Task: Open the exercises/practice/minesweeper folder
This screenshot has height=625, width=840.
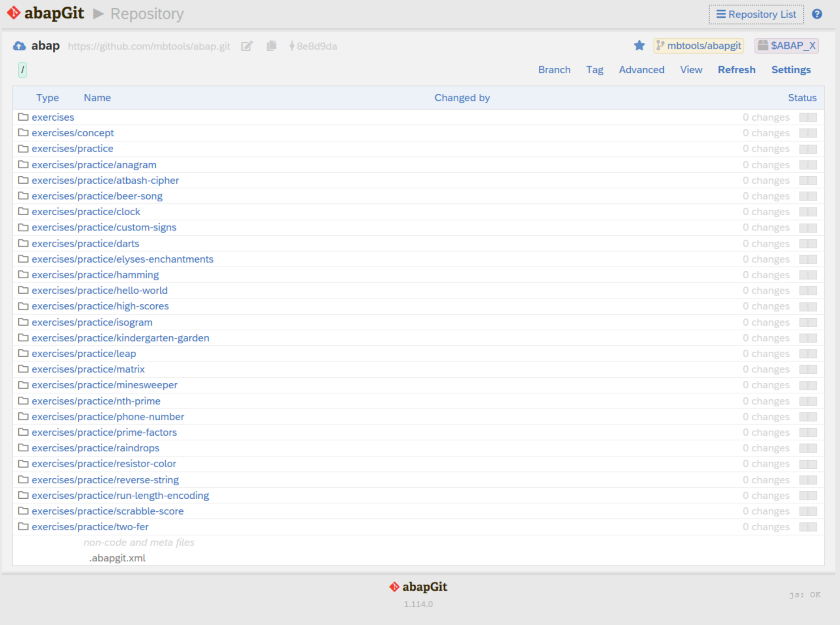Action: pos(104,385)
